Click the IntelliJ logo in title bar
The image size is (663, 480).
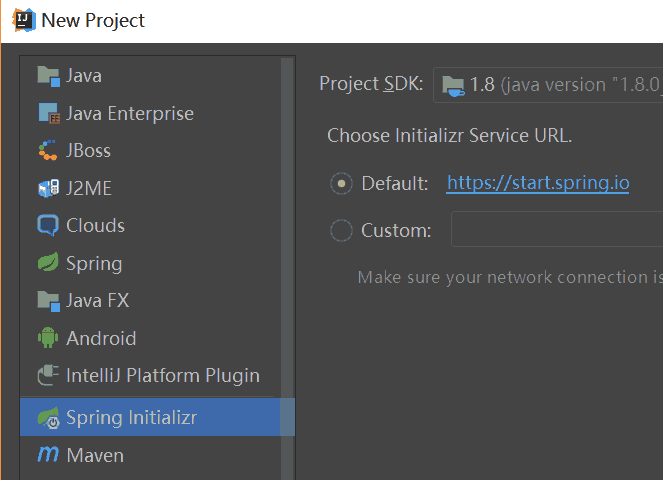(x=22, y=20)
